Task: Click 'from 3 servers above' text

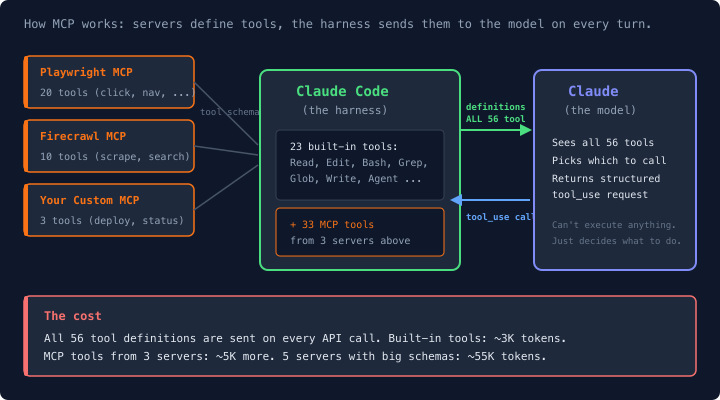Action: 350,241
